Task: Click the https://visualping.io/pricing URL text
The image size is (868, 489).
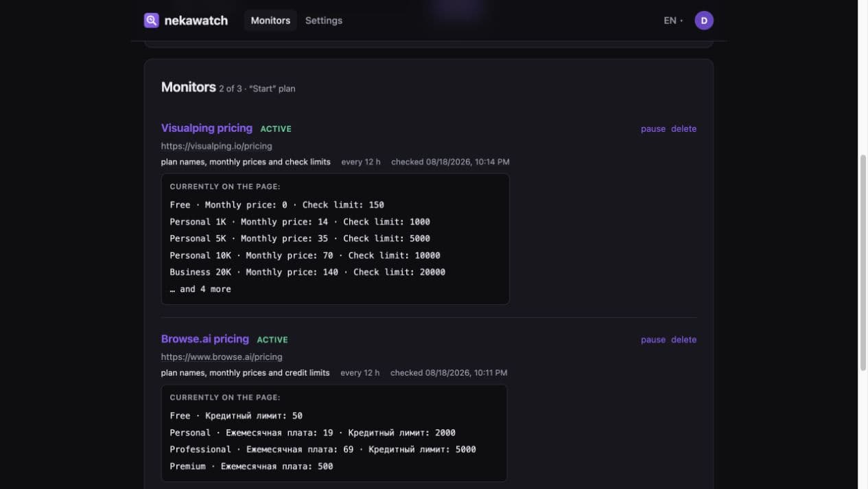Action: point(217,146)
